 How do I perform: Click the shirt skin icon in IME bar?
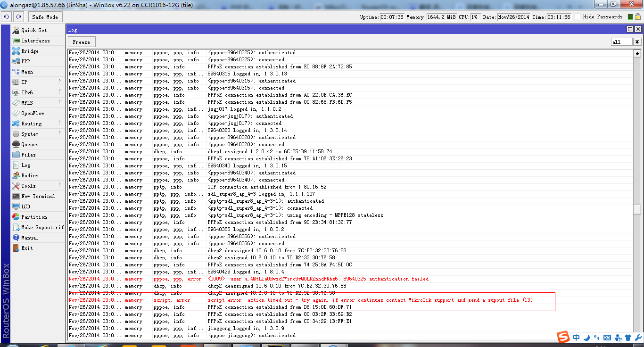click(627, 338)
